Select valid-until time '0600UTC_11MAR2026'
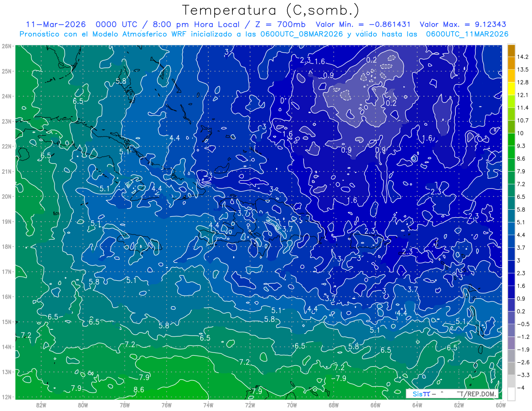 467,34
